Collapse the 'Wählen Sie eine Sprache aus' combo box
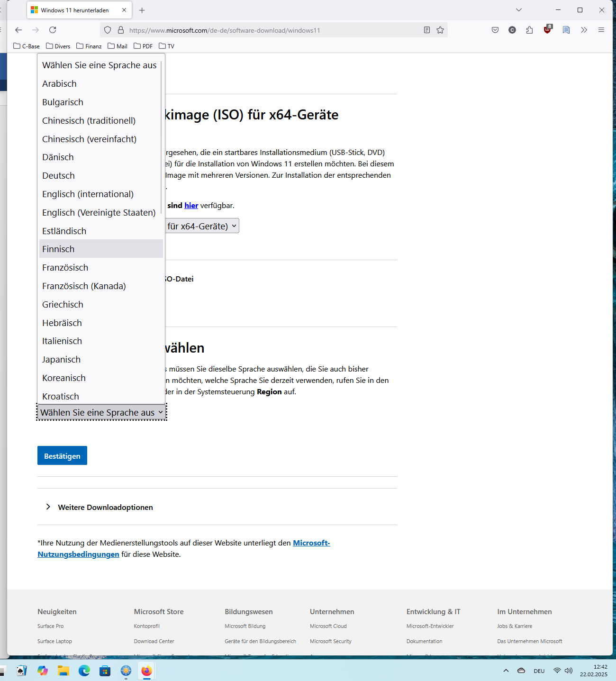Screen dimensions: 616x681 [x=102, y=412]
